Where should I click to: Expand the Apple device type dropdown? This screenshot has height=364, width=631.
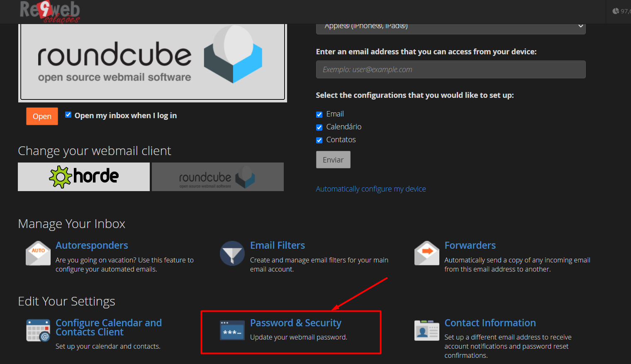tap(451, 27)
